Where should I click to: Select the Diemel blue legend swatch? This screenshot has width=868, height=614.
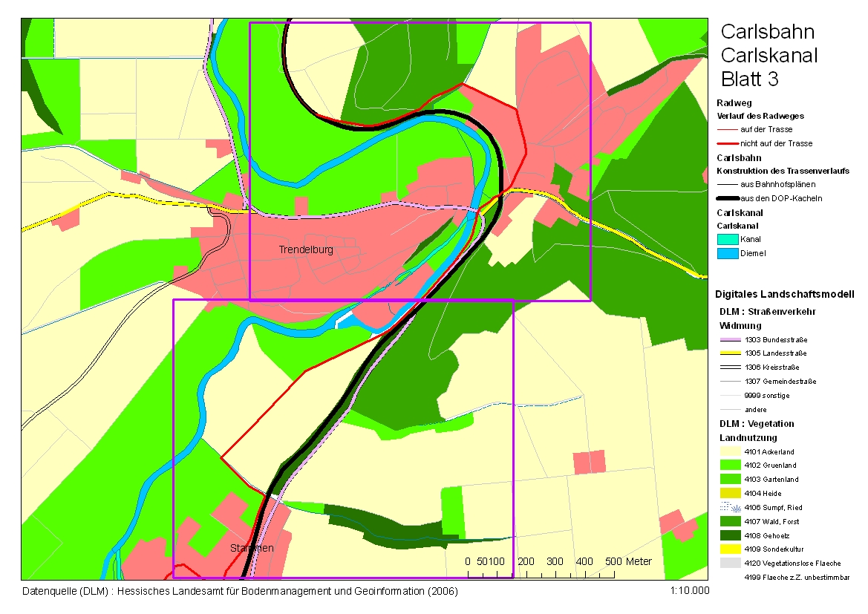[728, 253]
